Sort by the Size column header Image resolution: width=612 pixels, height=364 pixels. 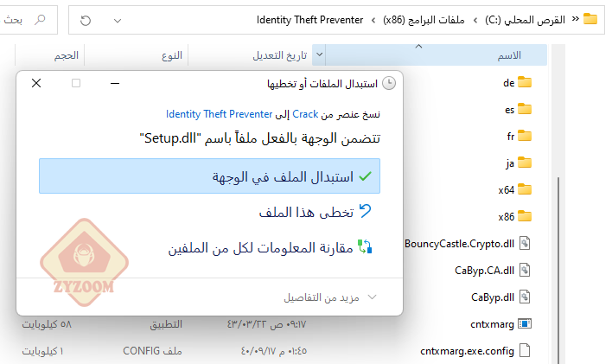(x=67, y=55)
